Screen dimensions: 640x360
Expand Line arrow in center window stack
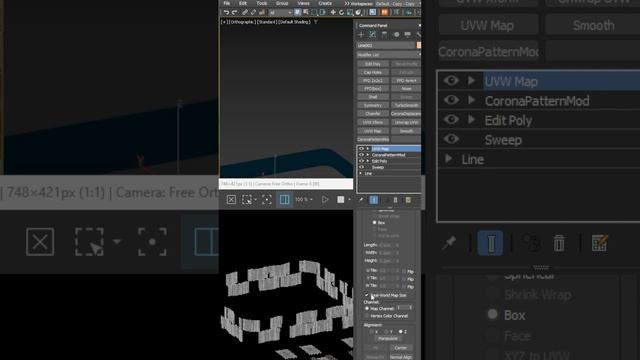361,173
